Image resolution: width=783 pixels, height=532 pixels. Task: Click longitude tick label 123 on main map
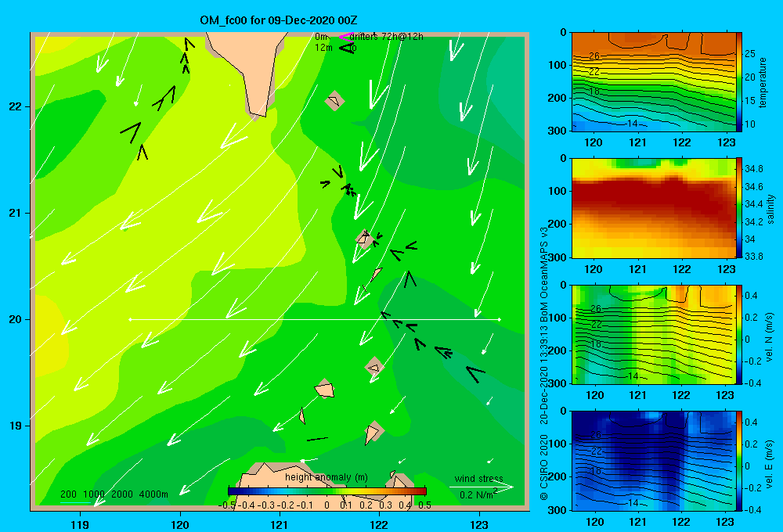pyautogui.click(x=479, y=524)
